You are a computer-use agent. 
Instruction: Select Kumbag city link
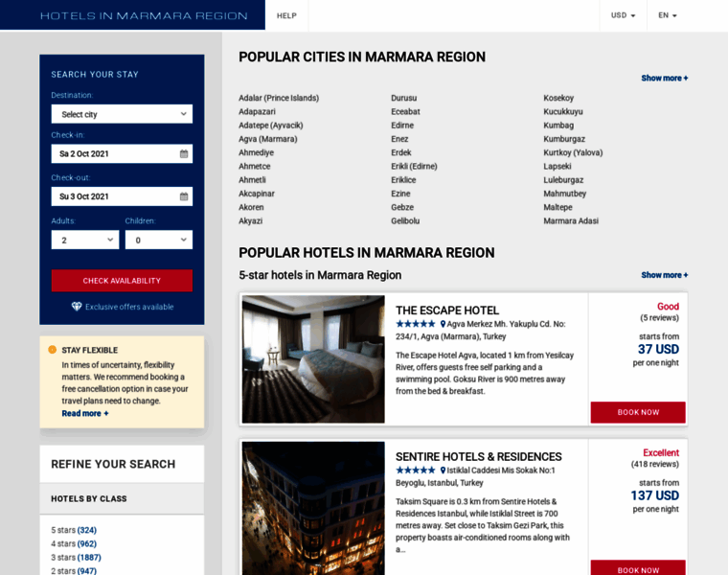coord(558,126)
